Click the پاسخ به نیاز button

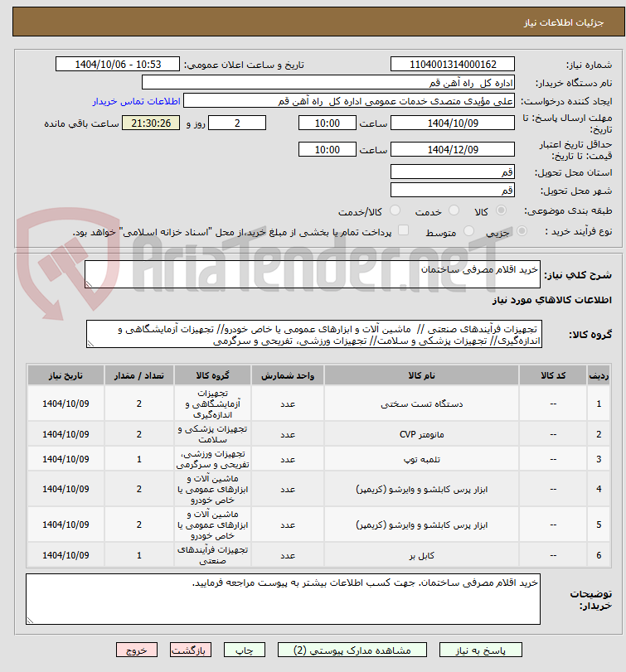[481, 650]
